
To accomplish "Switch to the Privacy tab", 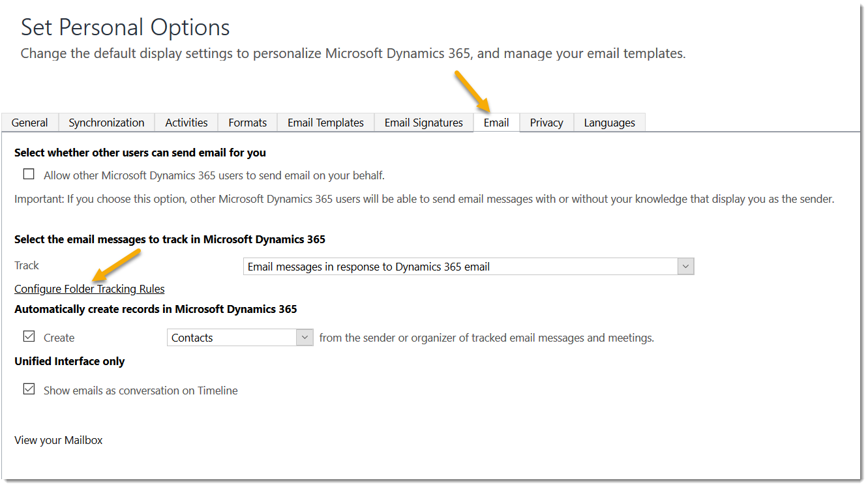I will (x=546, y=123).
